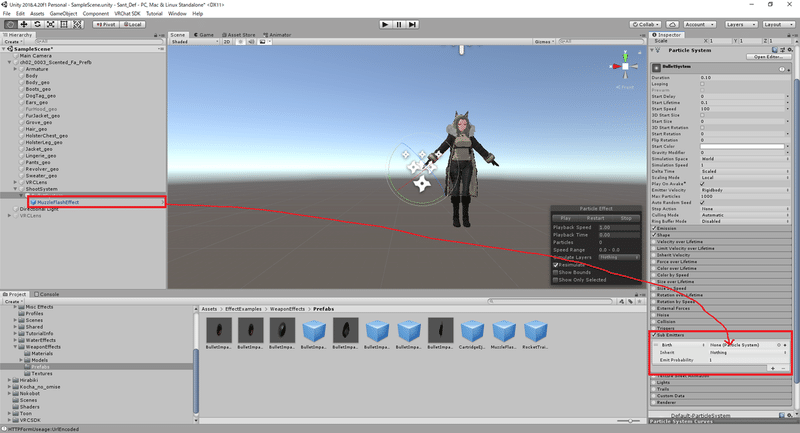Image resolution: width=800 pixels, height=433 pixels.
Task: Toggle Resimulate checkbox in Particle Effect panel
Action: point(556,265)
